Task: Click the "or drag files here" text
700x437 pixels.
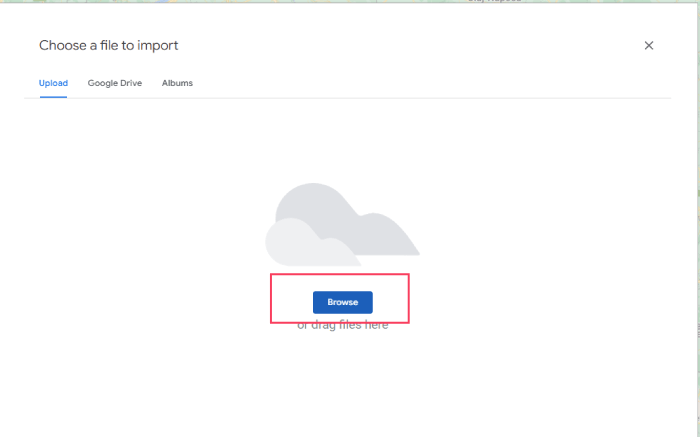Action: point(343,326)
